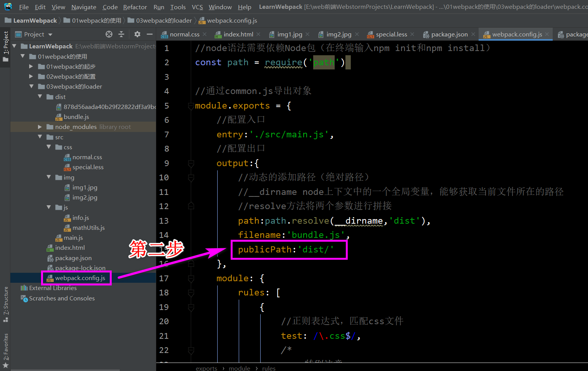Open the Window menu

[x=220, y=7]
